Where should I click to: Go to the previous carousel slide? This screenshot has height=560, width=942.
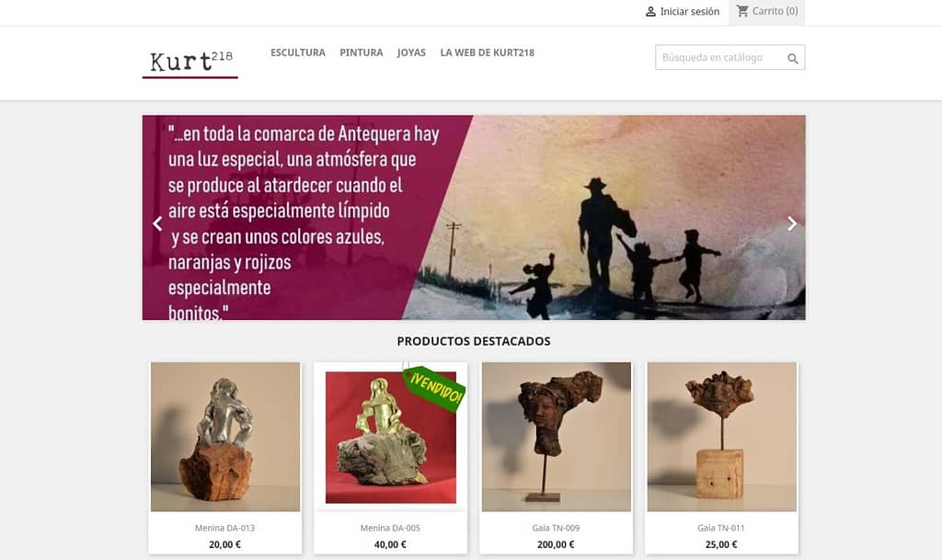pyautogui.click(x=157, y=223)
